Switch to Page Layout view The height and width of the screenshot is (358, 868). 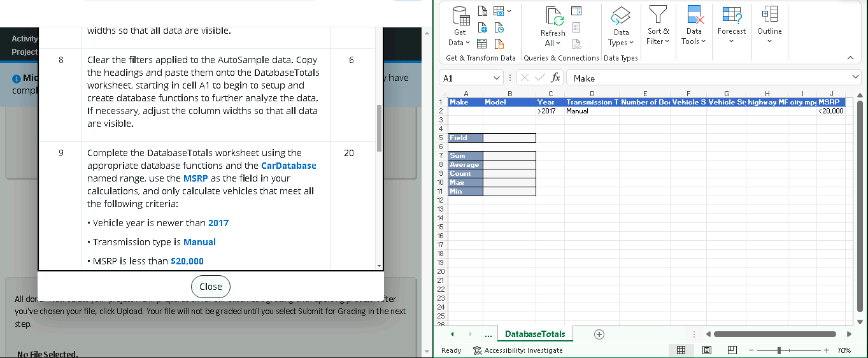coord(706,350)
